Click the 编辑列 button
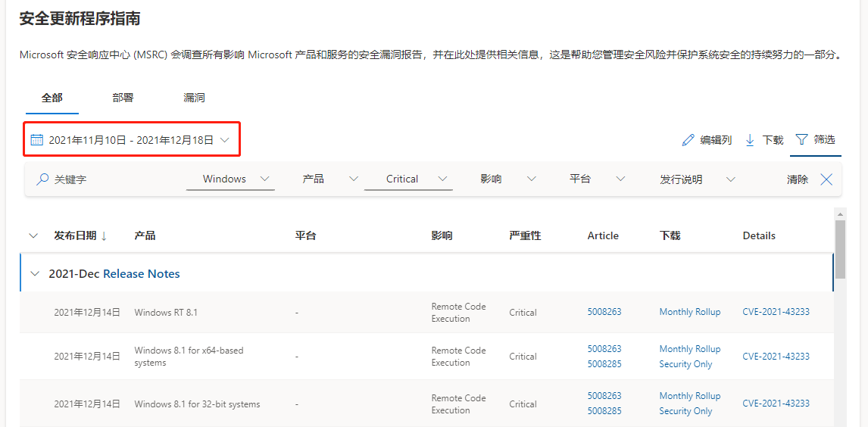Viewport: 868px width, 427px height. pos(707,140)
